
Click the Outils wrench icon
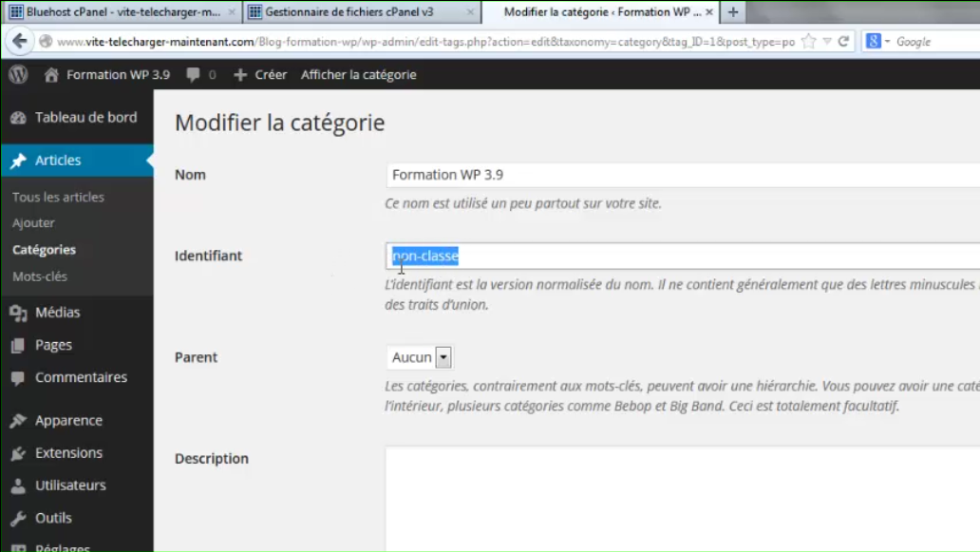coord(18,518)
